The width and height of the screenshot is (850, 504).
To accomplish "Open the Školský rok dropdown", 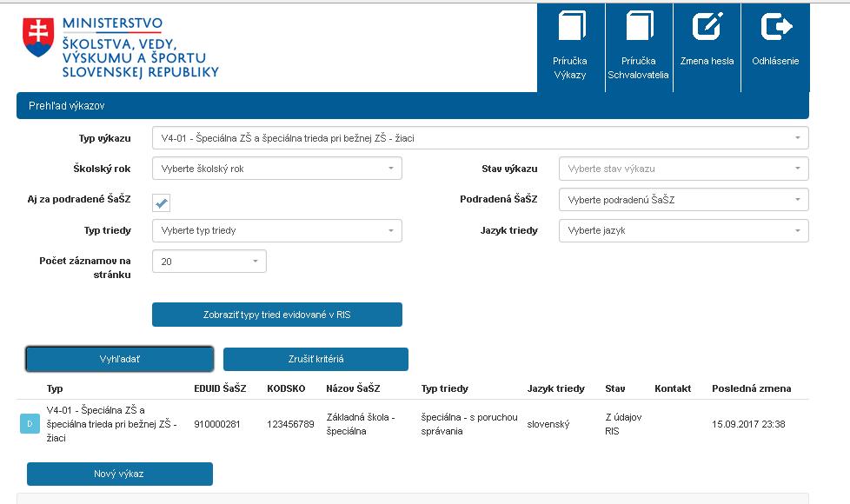I will [277, 169].
